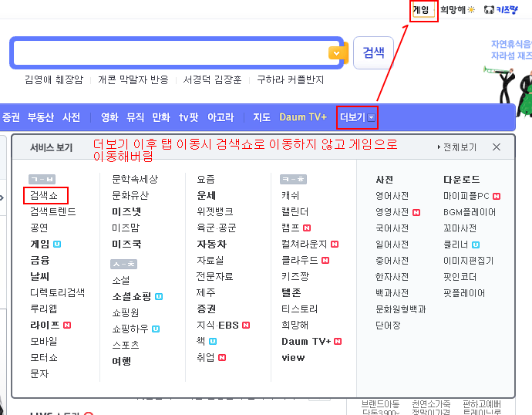Close the 서비스 보기 panel

pos(497,147)
